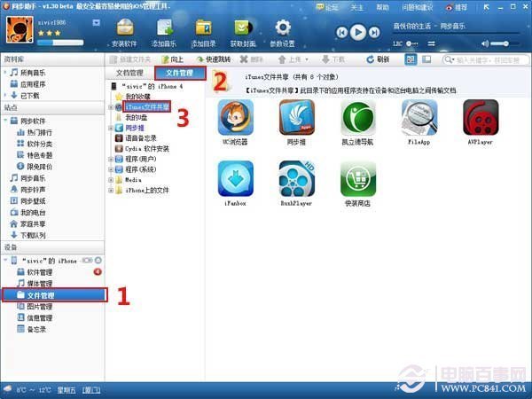Play music with the play button

(358, 32)
